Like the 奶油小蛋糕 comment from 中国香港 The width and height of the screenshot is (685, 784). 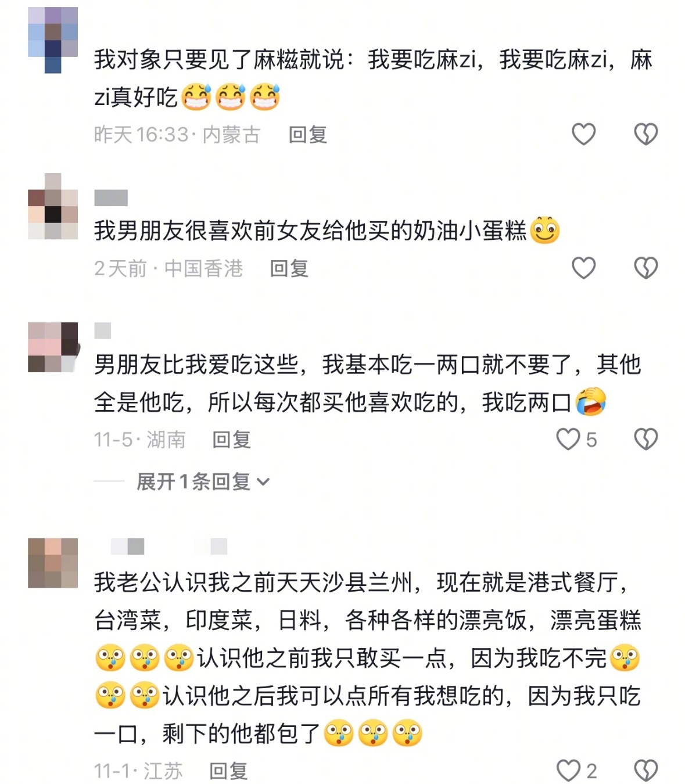pyautogui.click(x=583, y=268)
